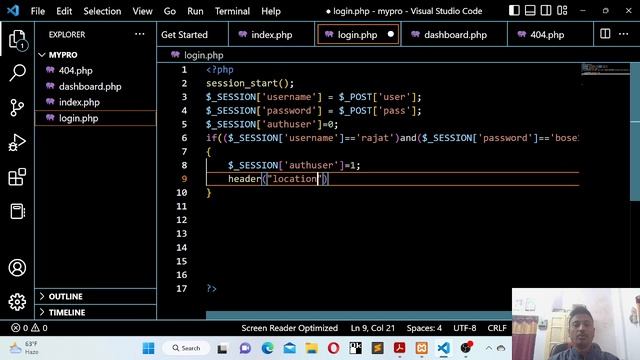Click the code minimap preview
640x360 pixels.
[605, 69]
